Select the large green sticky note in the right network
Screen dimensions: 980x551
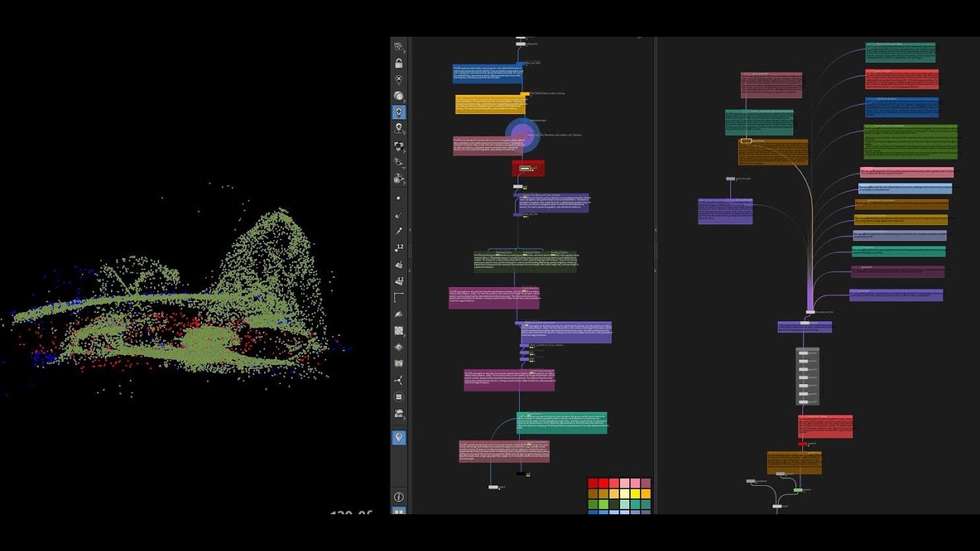tap(910, 142)
